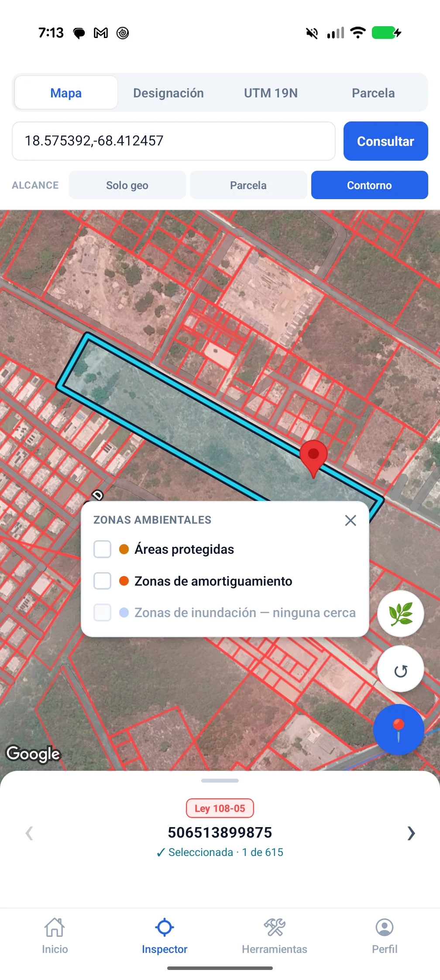Open the Herramientas tools icon
The height and width of the screenshot is (980, 440).
[275, 927]
